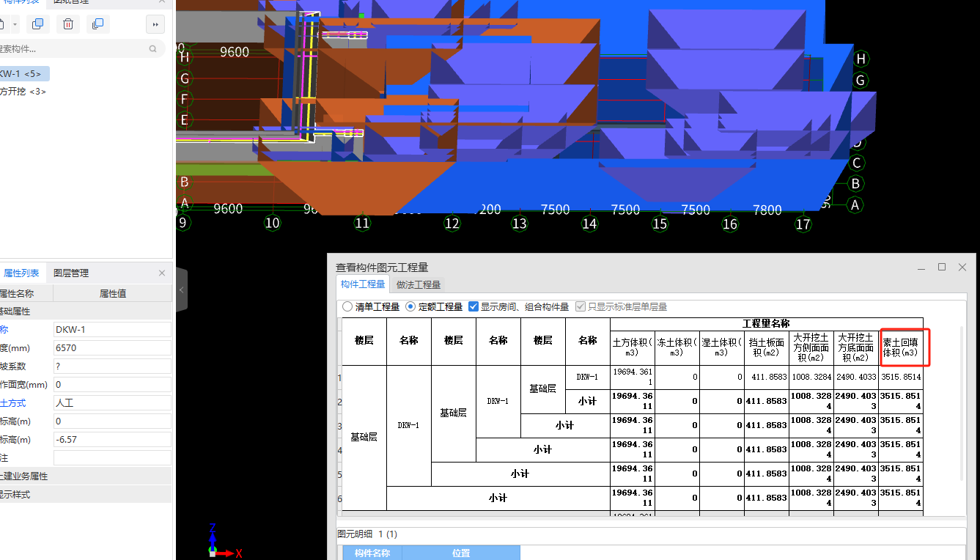This screenshot has height=560, width=980.
Task: Switch to 做法工程量 tab
Action: click(419, 284)
